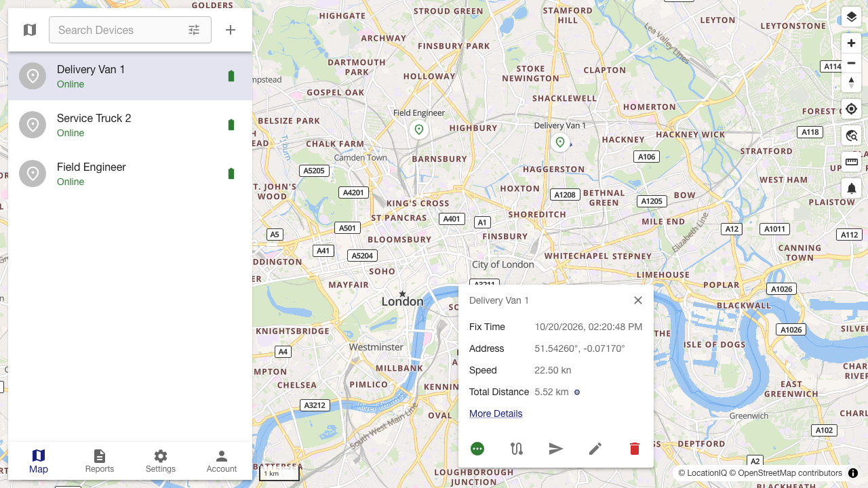Switch to the Reports tab
This screenshot has height=488, width=868.
point(100,461)
